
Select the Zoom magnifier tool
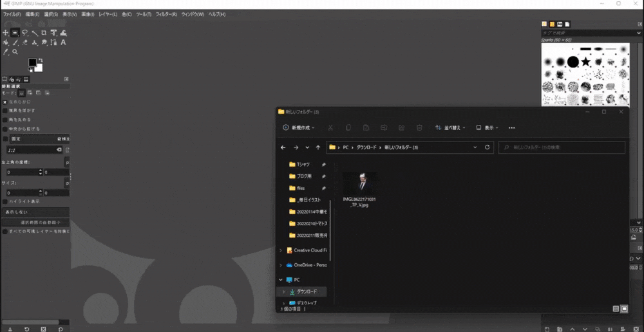click(15, 52)
